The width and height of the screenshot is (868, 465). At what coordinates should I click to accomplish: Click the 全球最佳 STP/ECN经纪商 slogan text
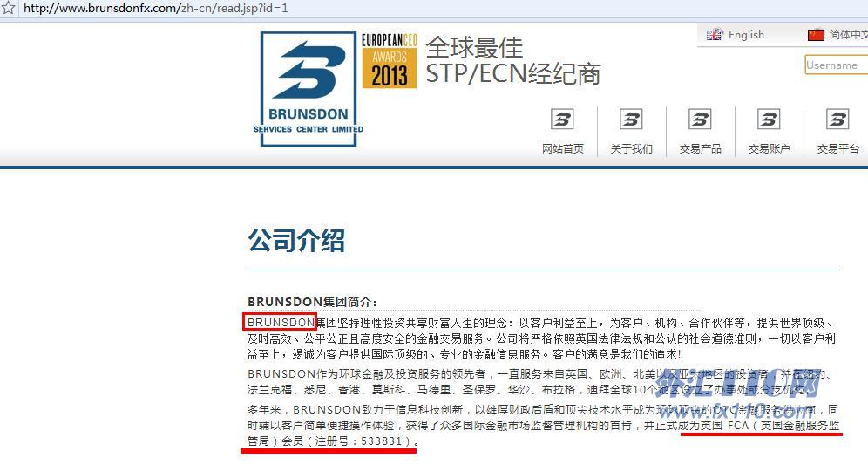[x=512, y=61]
